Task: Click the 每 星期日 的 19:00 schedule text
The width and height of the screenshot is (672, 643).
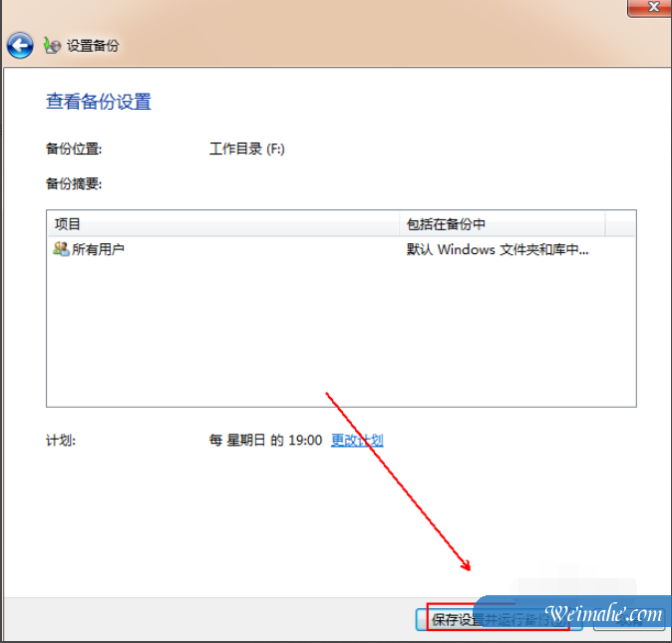Action: point(265,440)
